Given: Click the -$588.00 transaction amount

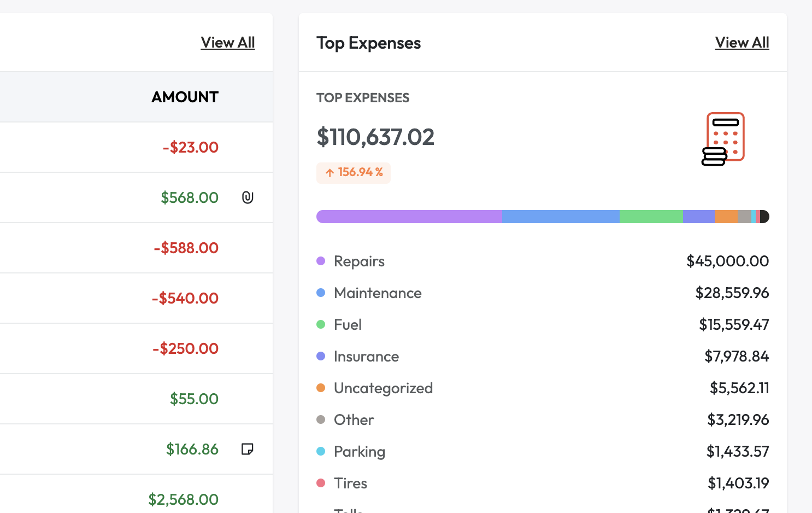Looking at the screenshot, I should tap(186, 248).
